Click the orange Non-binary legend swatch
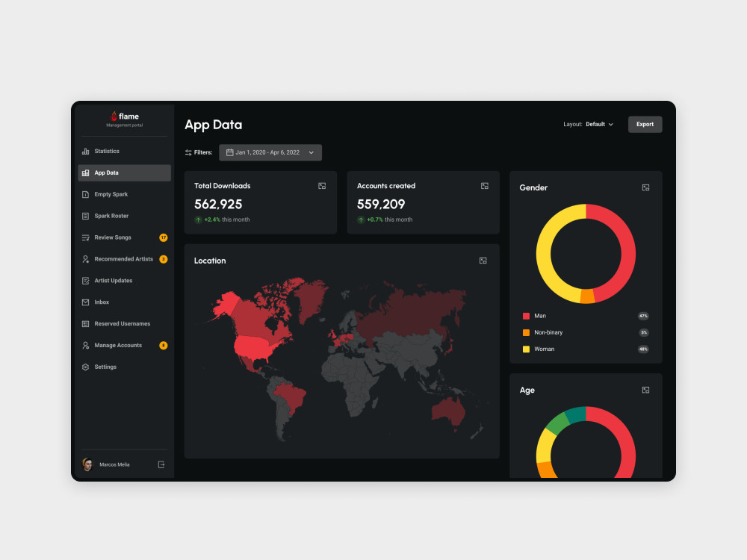 (526, 332)
